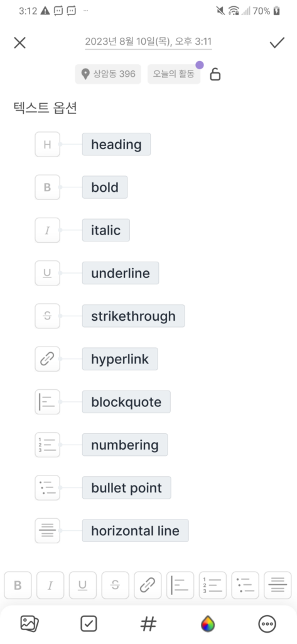Open the 오늘의 활동 activity chip
Image resolution: width=297 pixels, height=644 pixels.
[174, 74]
